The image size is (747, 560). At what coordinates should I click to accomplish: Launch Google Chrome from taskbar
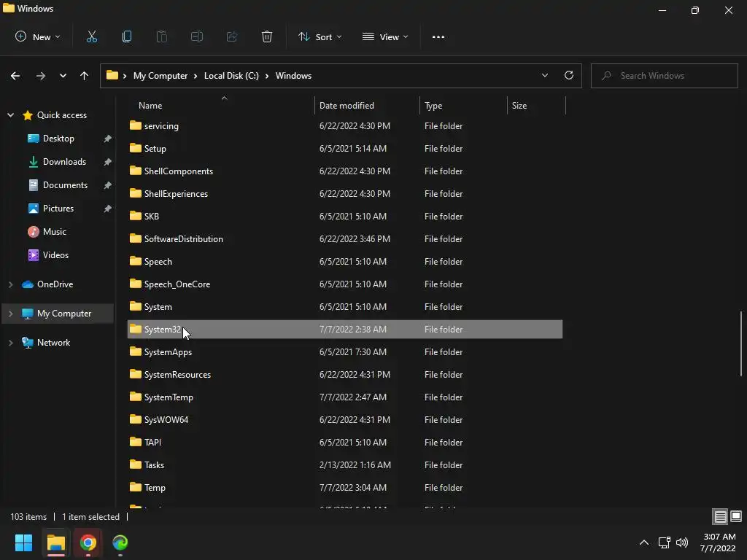pos(88,542)
